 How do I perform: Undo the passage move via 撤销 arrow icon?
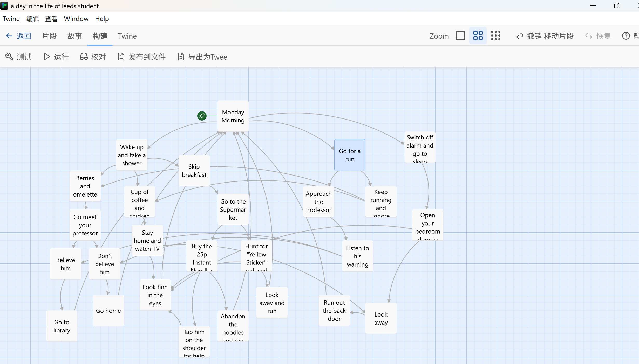(520, 36)
